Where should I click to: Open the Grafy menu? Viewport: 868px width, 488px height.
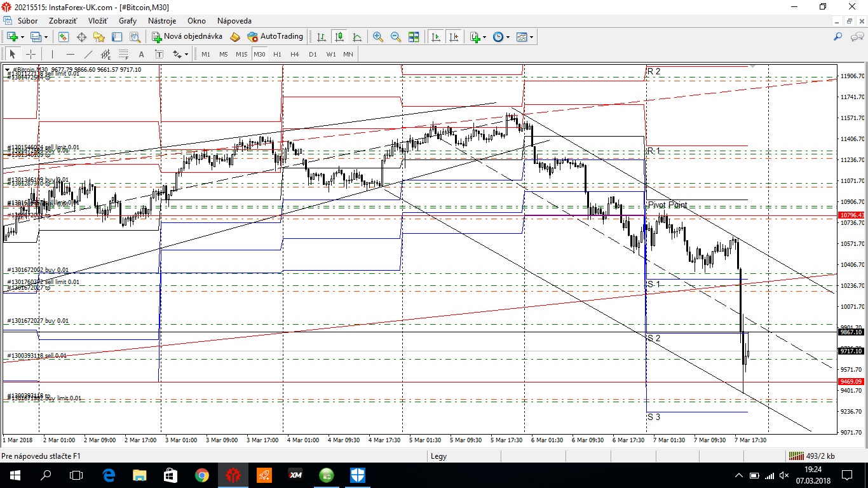tap(128, 21)
